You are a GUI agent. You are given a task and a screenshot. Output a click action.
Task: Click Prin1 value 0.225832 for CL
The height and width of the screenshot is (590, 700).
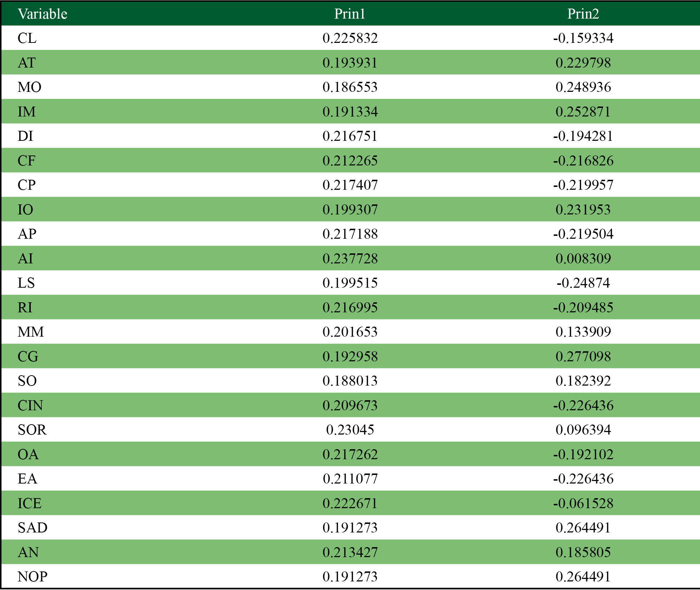[x=350, y=38]
